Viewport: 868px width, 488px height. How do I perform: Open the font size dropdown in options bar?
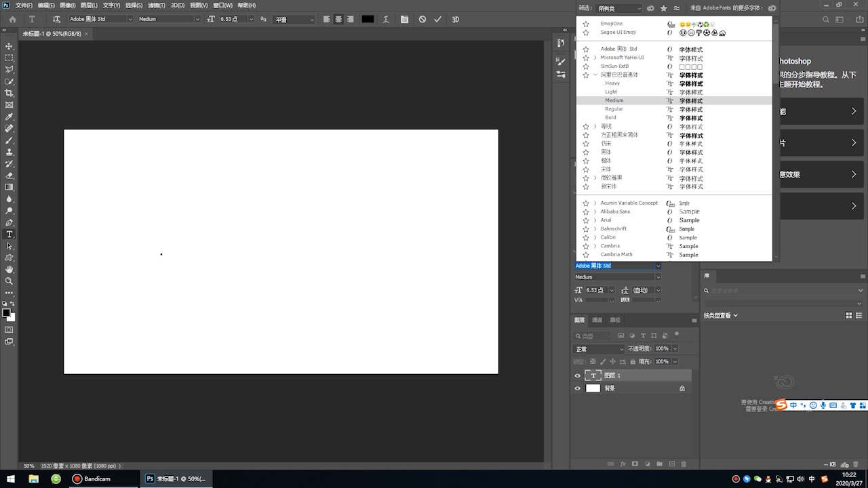tap(252, 19)
